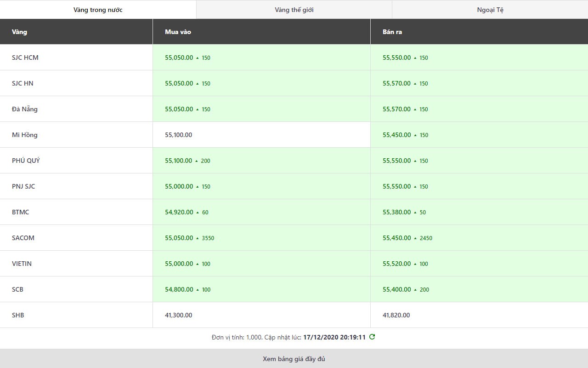This screenshot has width=588, height=368.
Task: Select the Vàng trong nước tab
Action: pyautogui.click(x=98, y=10)
